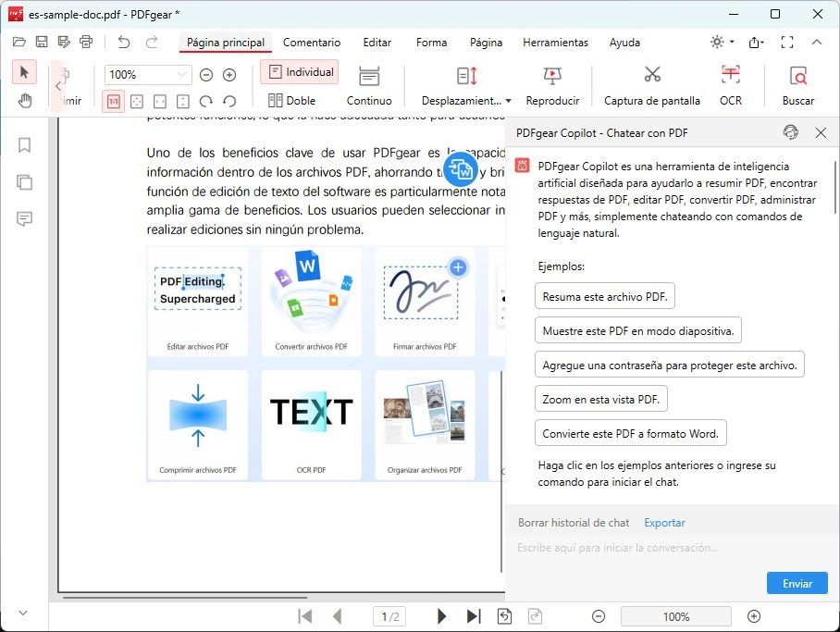
Task: Toggle Continuo scrolling mode
Action: point(369,85)
